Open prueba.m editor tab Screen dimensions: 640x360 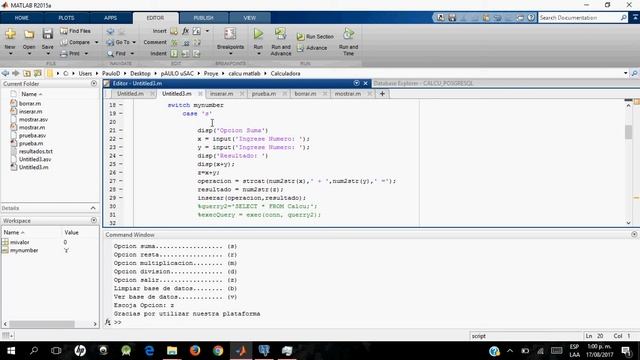(264, 94)
